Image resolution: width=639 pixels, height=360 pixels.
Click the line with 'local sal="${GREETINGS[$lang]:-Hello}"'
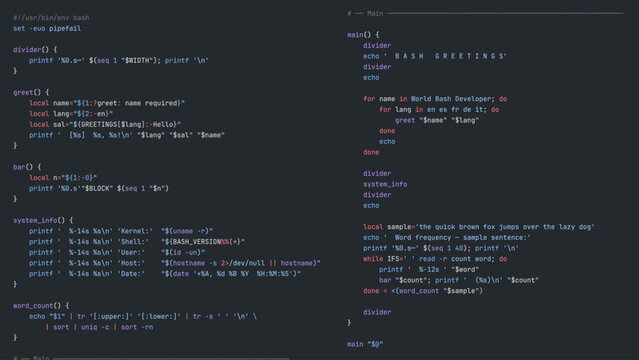(105, 124)
